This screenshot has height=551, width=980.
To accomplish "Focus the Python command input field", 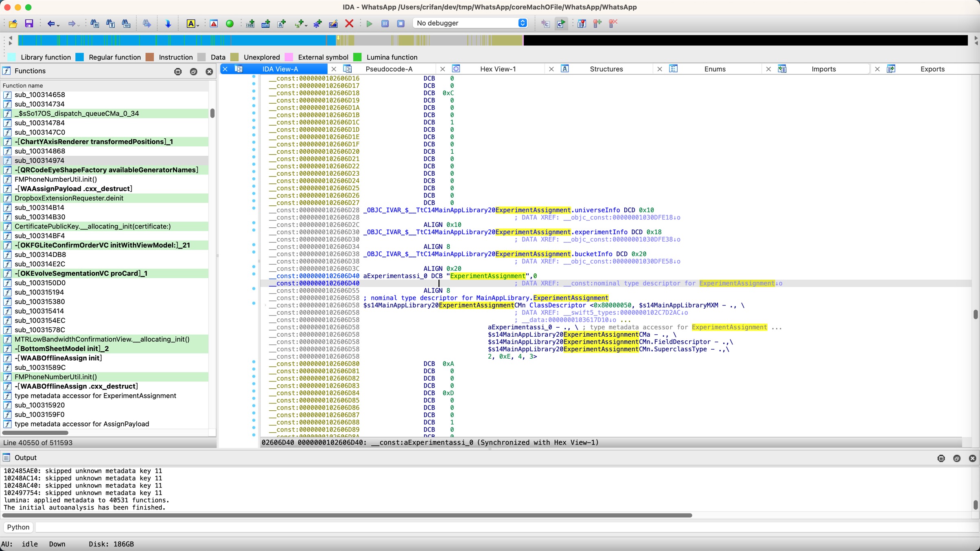I will click(507, 527).
